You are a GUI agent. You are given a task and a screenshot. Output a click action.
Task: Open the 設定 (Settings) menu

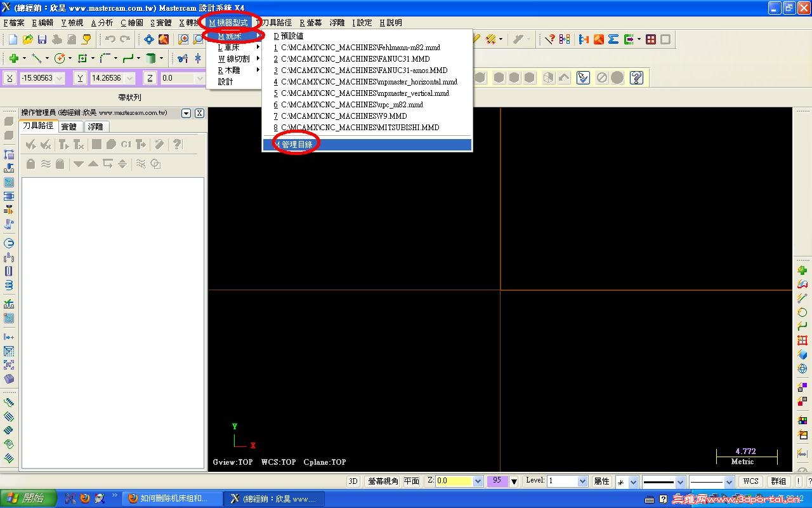(x=362, y=23)
